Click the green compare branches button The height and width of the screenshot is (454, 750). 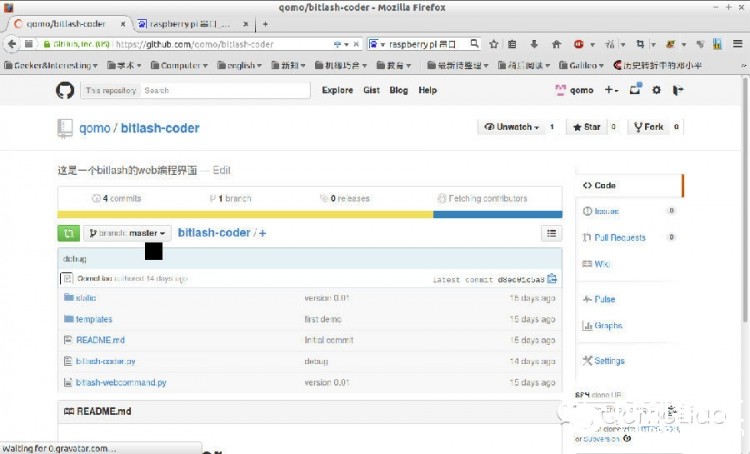tap(69, 233)
